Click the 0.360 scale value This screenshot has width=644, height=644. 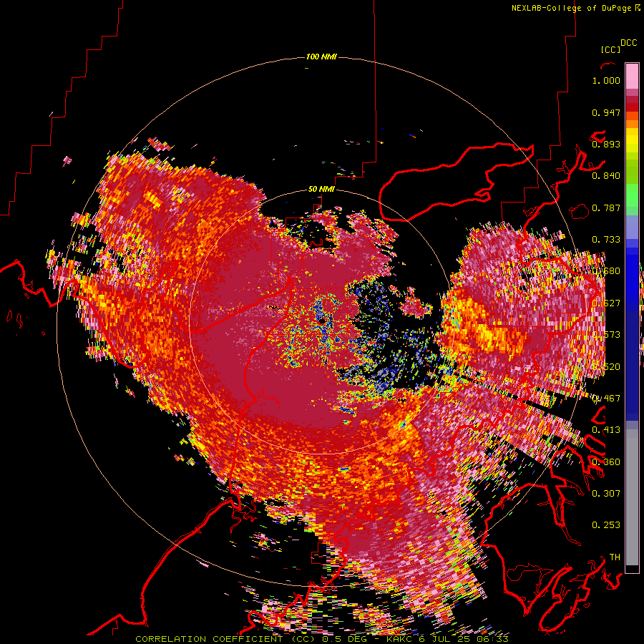click(606, 462)
